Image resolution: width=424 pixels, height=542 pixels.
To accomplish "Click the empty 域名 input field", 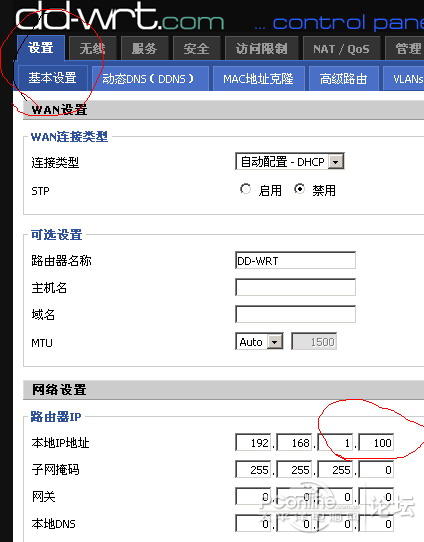I will pos(295,314).
